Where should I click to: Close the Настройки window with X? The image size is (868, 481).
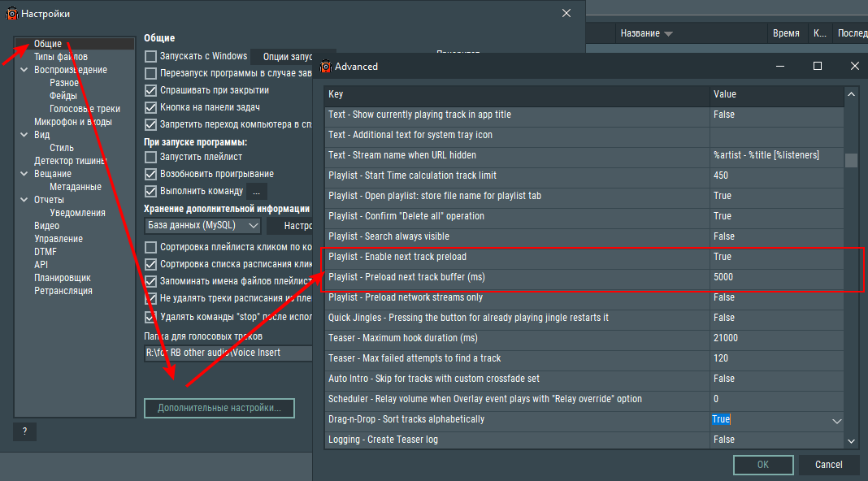click(566, 13)
